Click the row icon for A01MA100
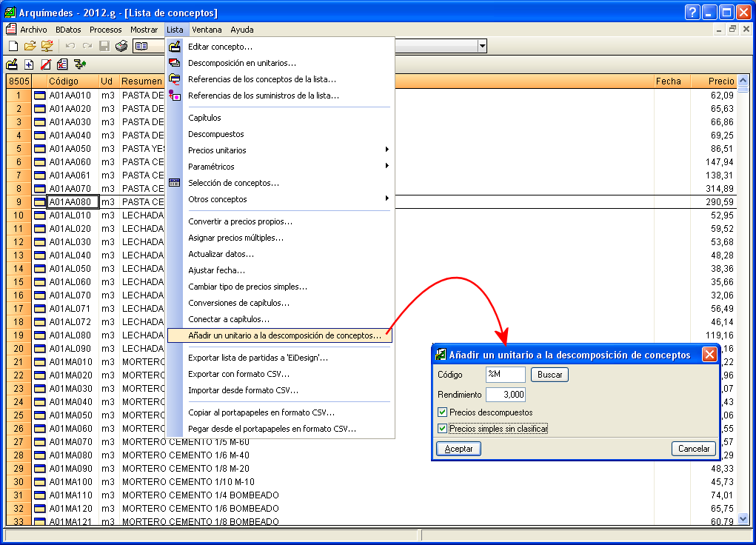756x545 pixels. coord(39,482)
